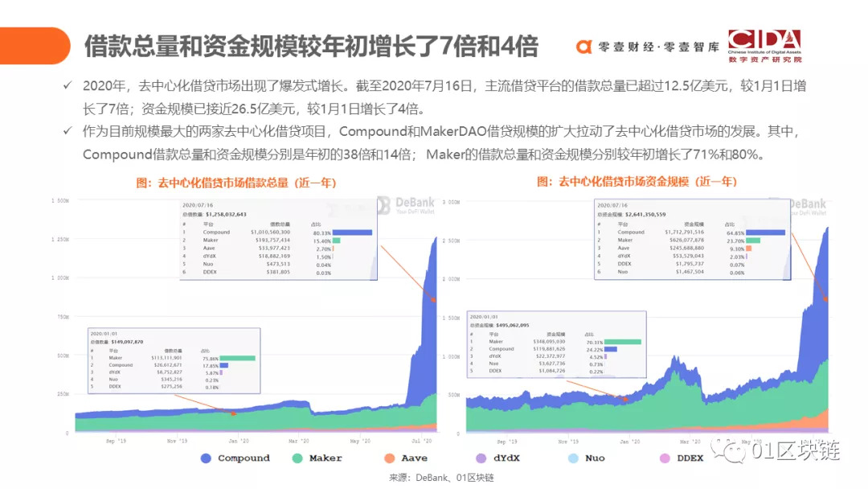Select the Aave legend label
The height and width of the screenshot is (489, 868).
414,458
